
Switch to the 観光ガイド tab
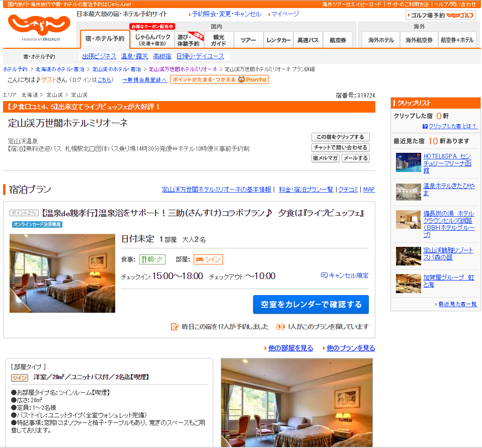point(218,40)
